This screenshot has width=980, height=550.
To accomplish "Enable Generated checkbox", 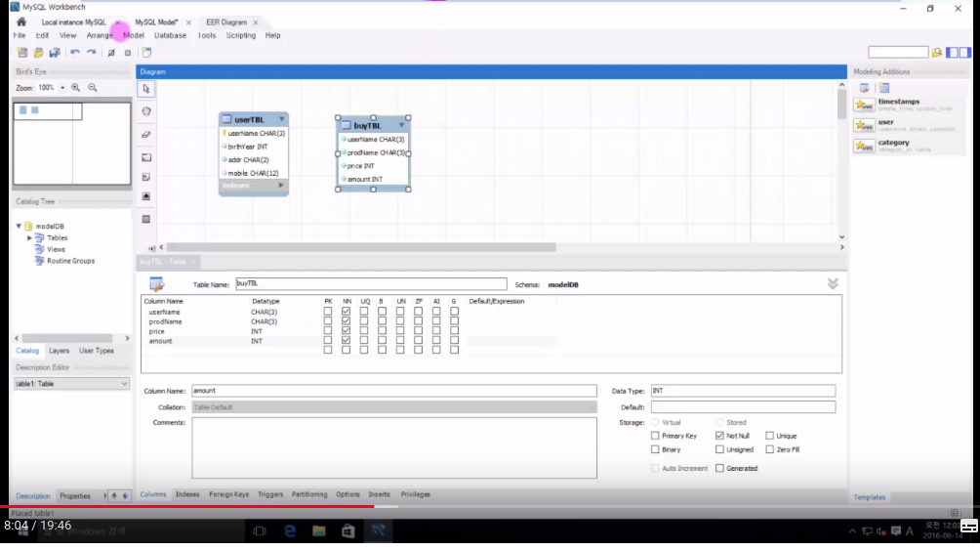I will point(719,468).
